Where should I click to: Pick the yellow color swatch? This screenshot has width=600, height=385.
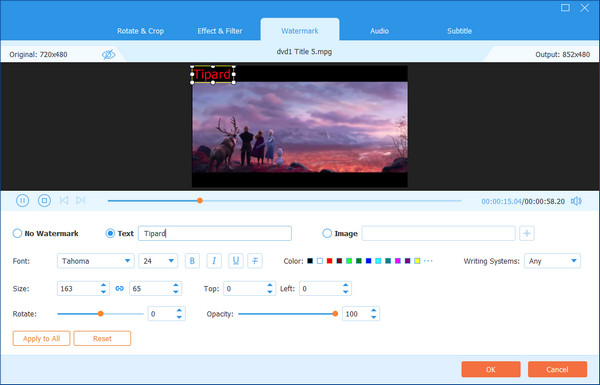click(x=417, y=261)
